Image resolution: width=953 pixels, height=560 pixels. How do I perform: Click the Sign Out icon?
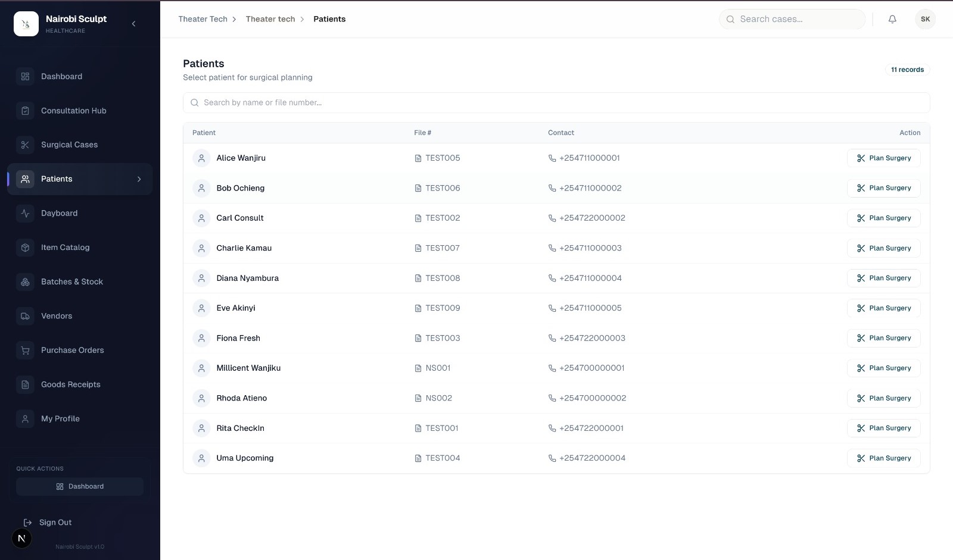[27, 523]
